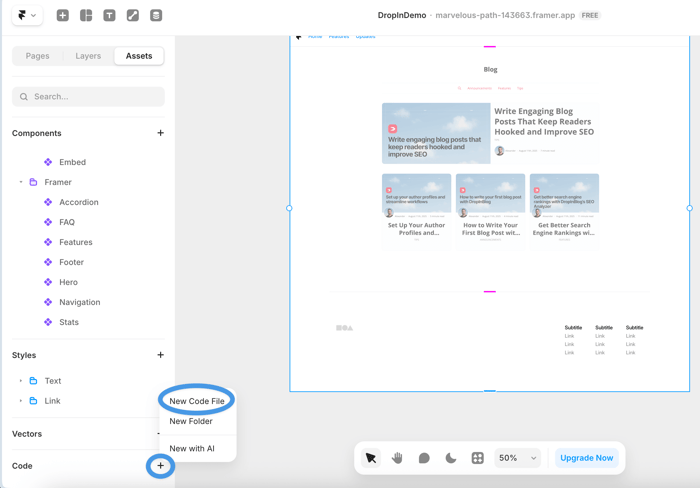
Task: Select the Embed component
Action: coord(72,162)
